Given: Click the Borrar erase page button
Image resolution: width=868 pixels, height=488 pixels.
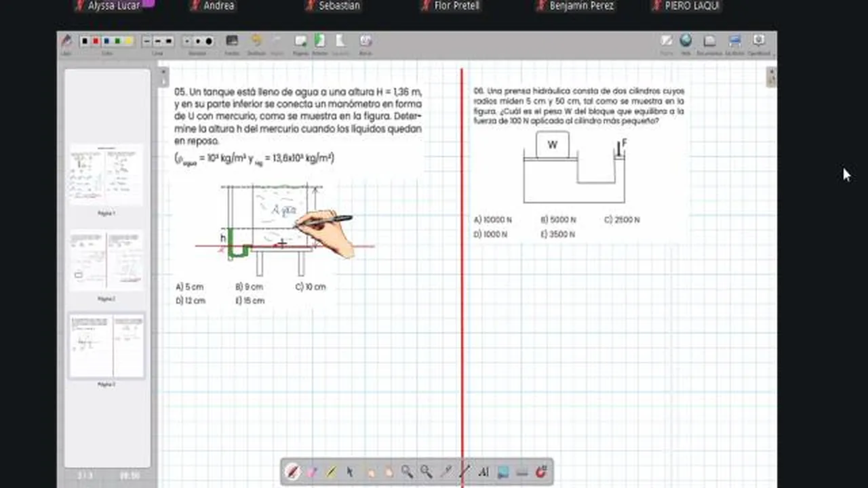Looking at the screenshot, I should click(366, 43).
